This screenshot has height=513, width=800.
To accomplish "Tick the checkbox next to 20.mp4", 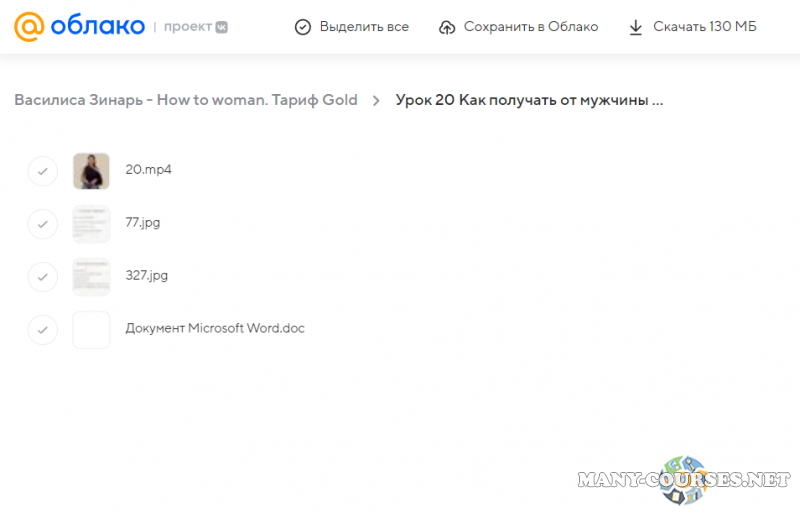I will 42,171.
